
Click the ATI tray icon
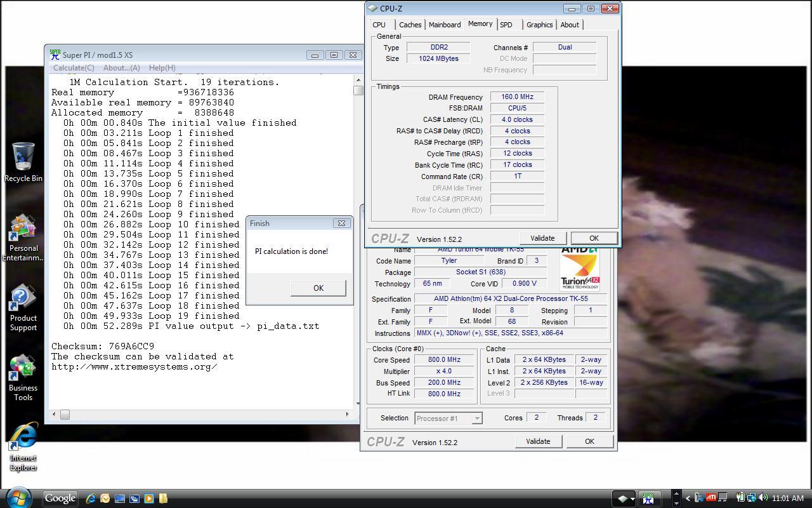[x=710, y=498]
